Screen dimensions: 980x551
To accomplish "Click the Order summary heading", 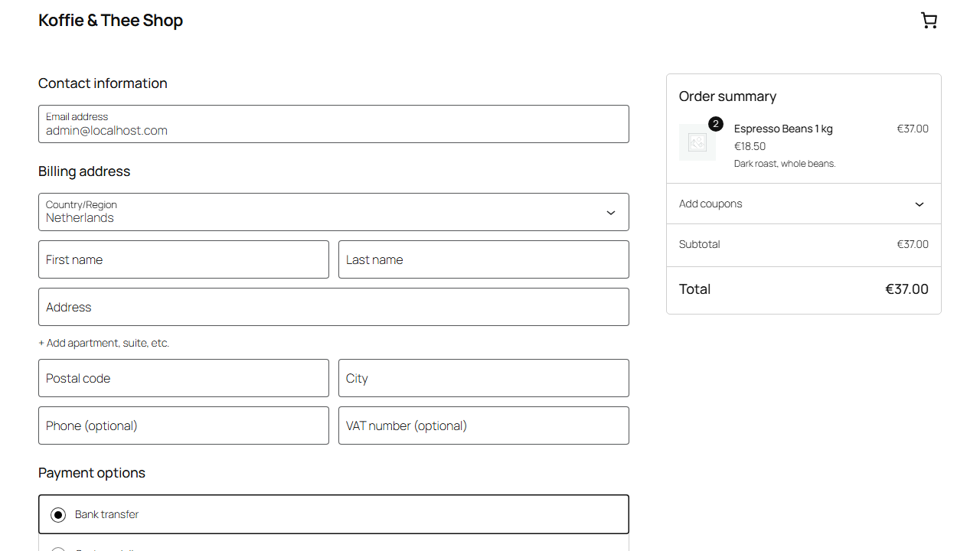I will point(728,96).
